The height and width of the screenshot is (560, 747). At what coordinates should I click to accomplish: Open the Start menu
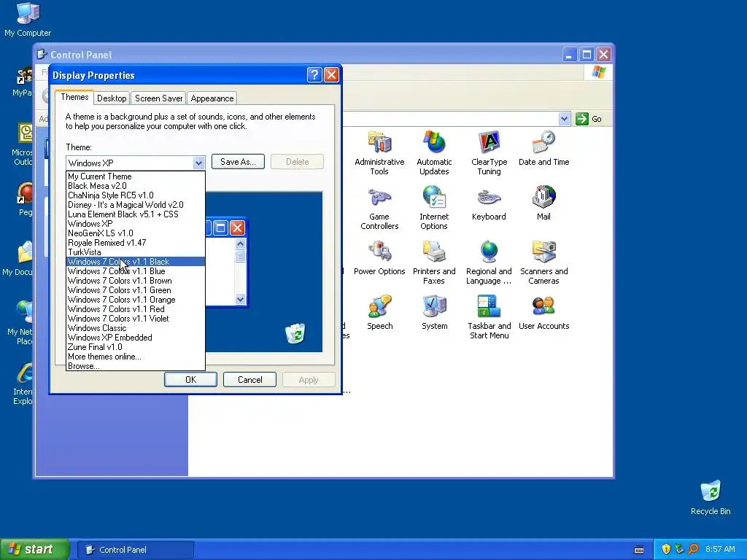tap(35, 549)
